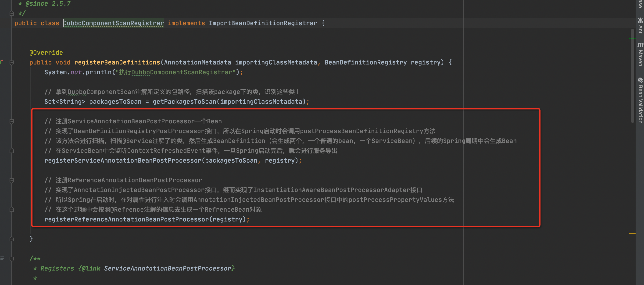Collapse the registerBeanDefinitions method body
The width and height of the screenshot is (644, 285).
[x=11, y=63]
